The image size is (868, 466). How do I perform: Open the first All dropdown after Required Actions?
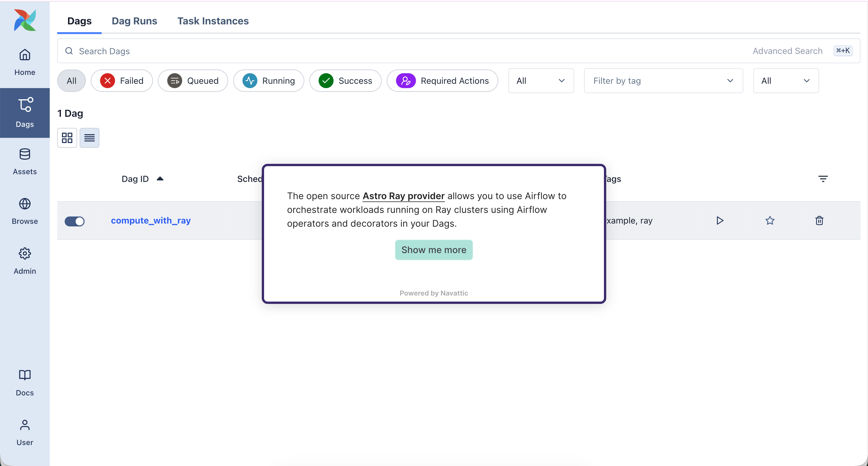[x=540, y=81]
